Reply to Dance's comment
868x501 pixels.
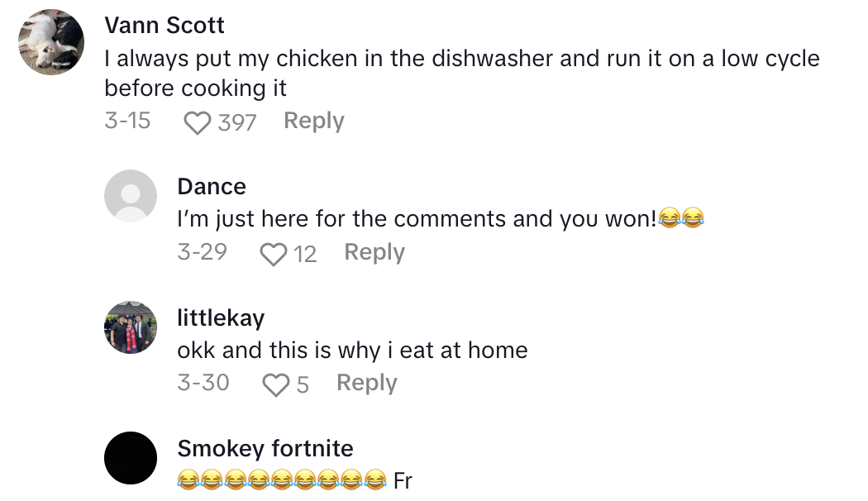[374, 252]
